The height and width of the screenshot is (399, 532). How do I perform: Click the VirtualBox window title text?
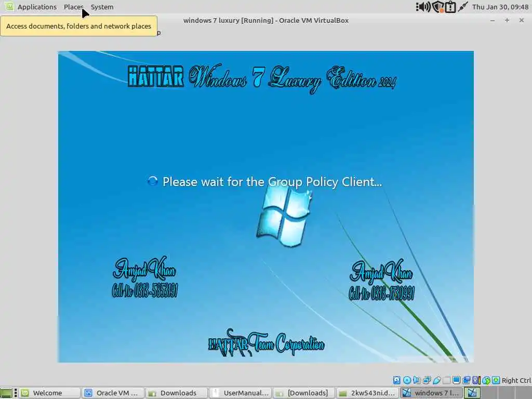point(266,20)
